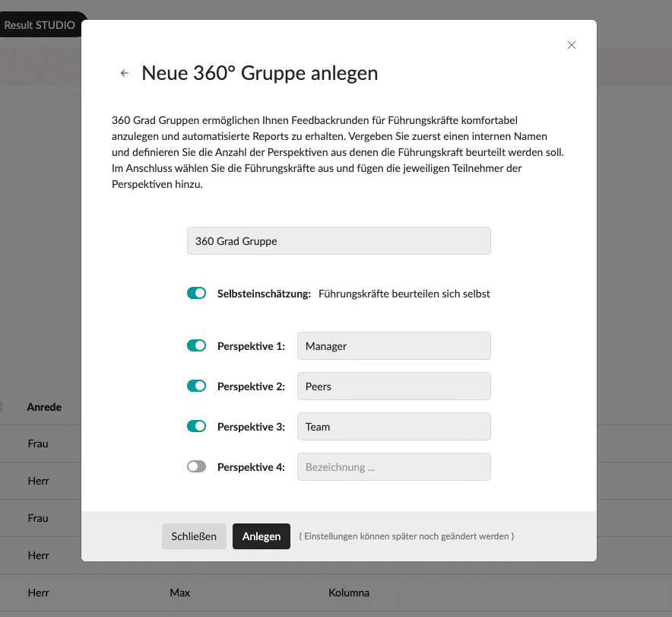Screen dimensions: 672x617
Task: Click the Max cell in background table
Action: point(180,593)
